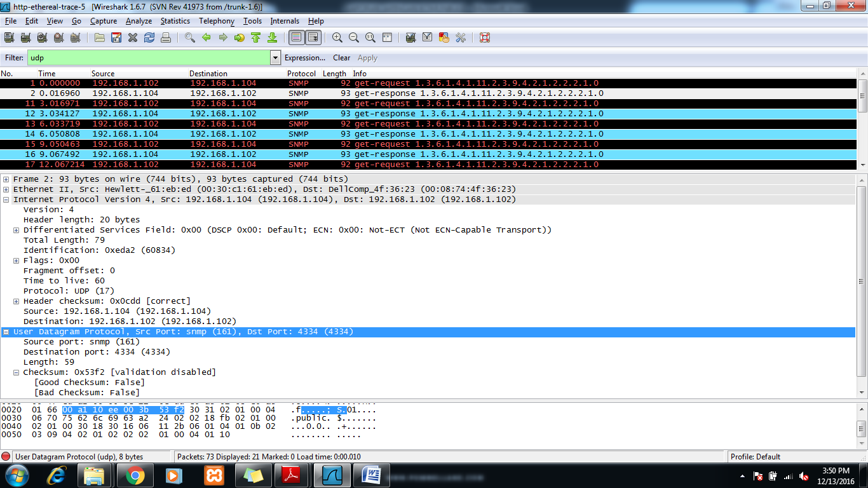Image resolution: width=868 pixels, height=488 pixels.
Task: Jump to the last packet
Action: (273, 37)
